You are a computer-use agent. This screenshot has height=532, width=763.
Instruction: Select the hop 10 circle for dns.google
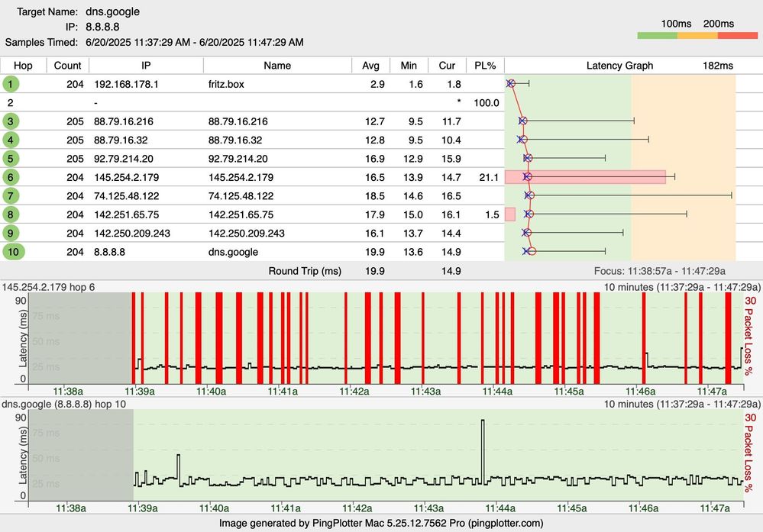coord(13,252)
